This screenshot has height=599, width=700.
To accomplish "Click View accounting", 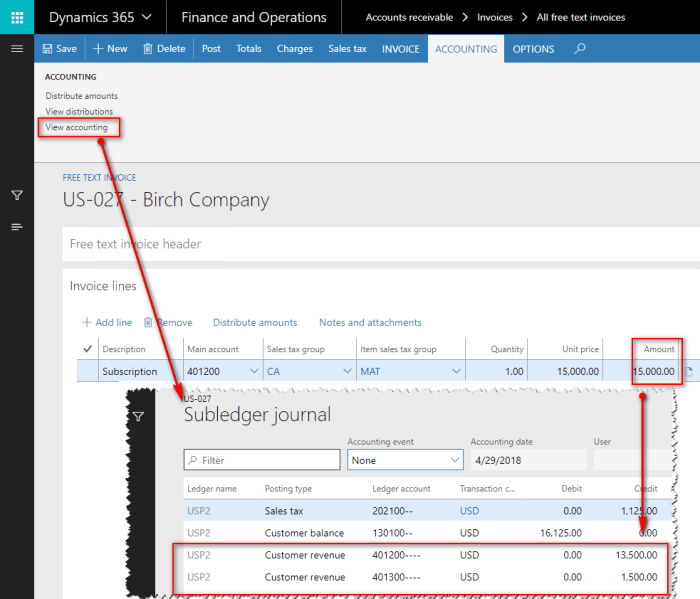I will tap(76, 127).
